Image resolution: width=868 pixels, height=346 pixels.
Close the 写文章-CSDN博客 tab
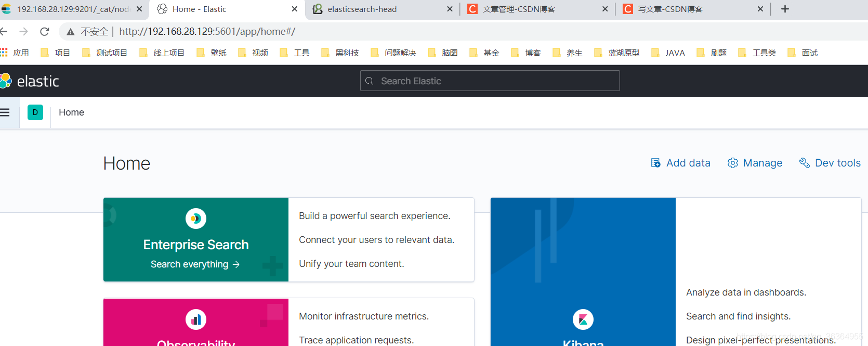pyautogui.click(x=760, y=9)
